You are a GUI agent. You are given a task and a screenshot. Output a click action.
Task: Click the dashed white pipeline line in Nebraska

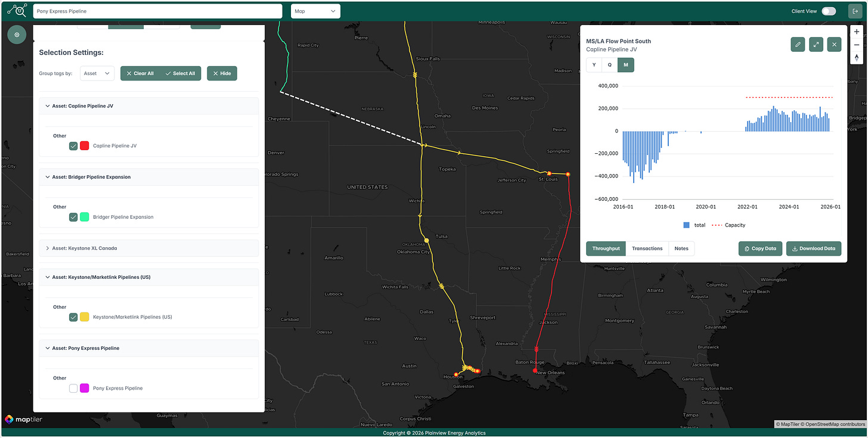pyautogui.click(x=352, y=119)
